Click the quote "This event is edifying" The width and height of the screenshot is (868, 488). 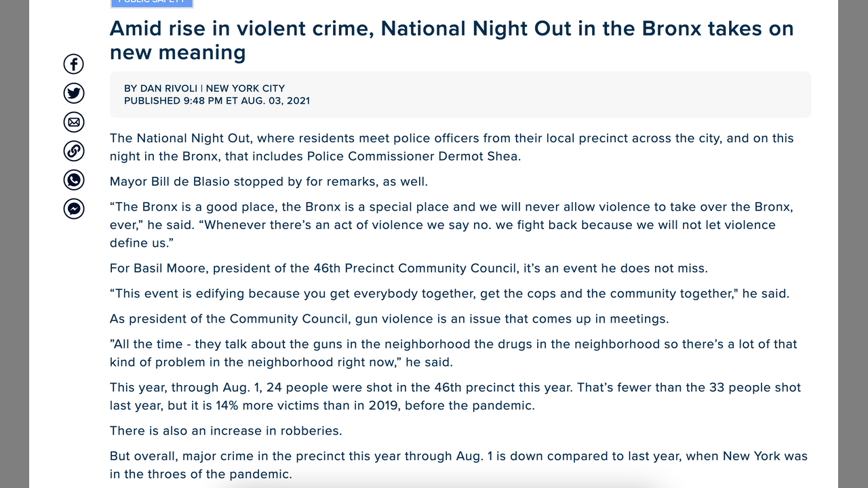tap(450, 293)
